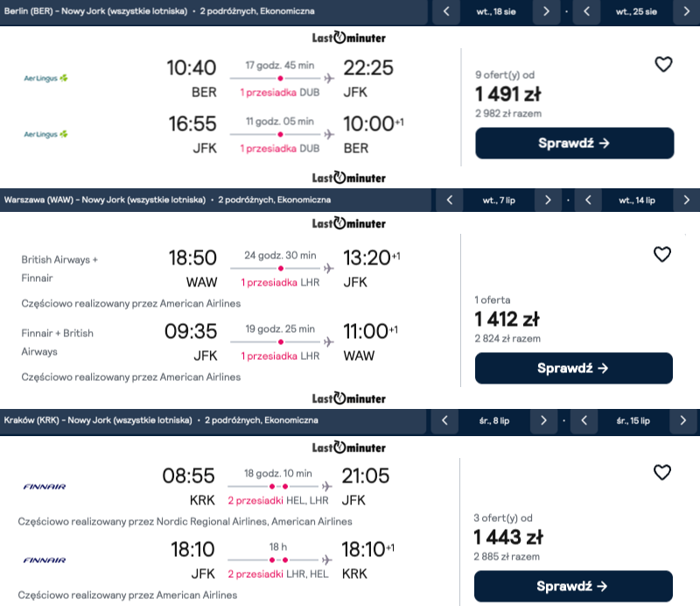Viewport: 700px width, 606px height.
Task: Favorite the Warszawa flight offer heart
Action: click(x=662, y=255)
